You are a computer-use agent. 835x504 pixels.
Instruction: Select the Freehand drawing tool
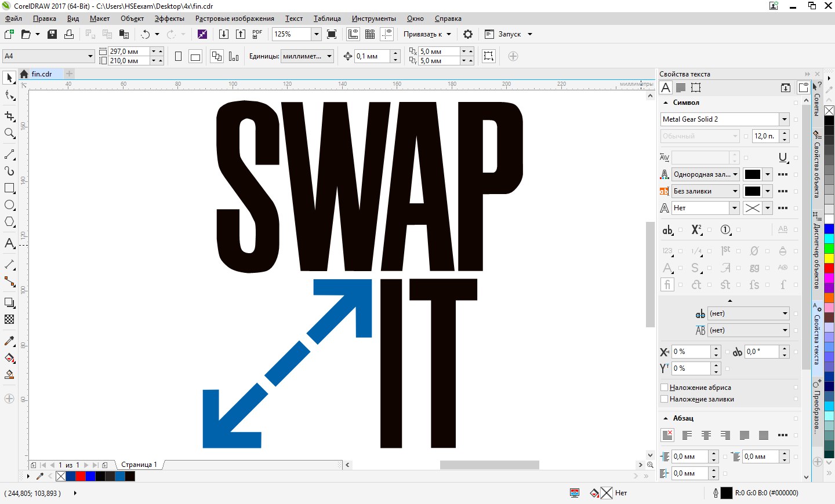coord(9,155)
